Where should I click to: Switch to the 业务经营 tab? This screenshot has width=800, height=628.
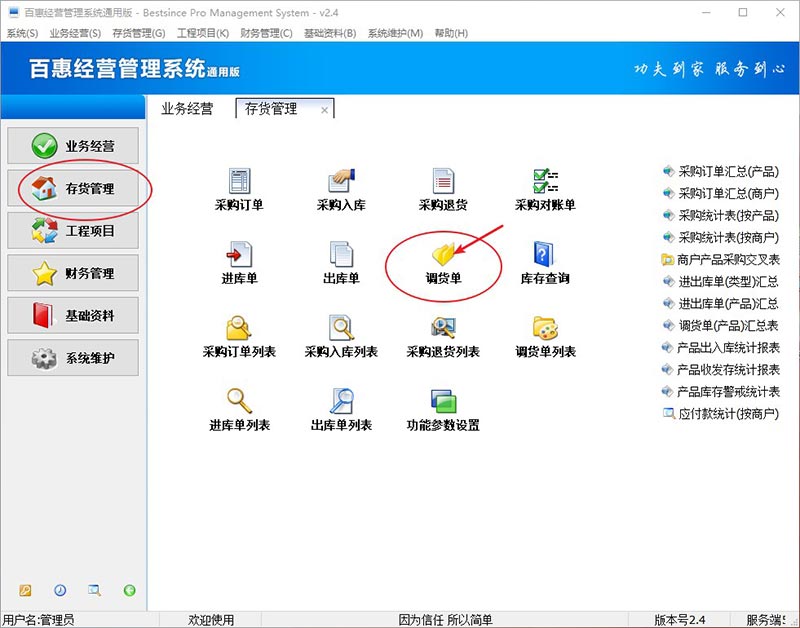pos(187,109)
